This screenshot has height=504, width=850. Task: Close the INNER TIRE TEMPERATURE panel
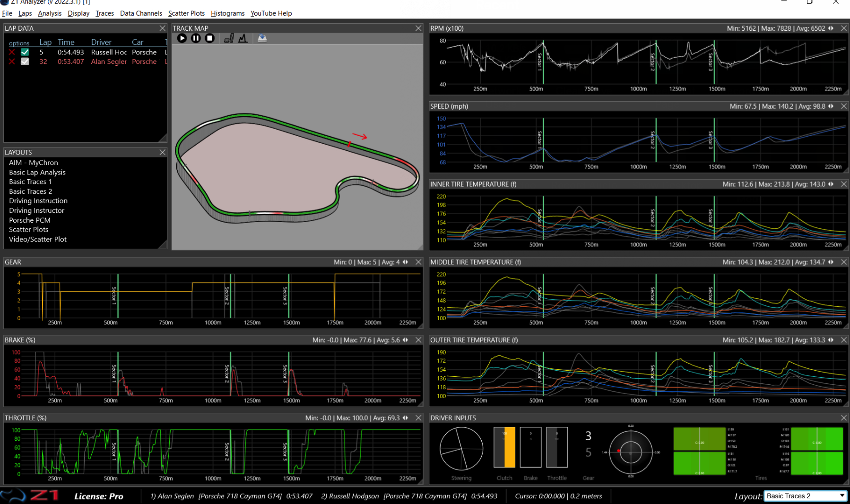click(x=844, y=184)
